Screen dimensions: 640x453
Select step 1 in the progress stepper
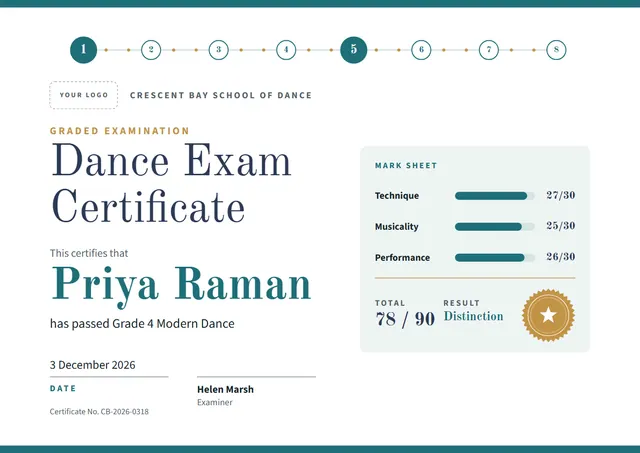point(84,50)
